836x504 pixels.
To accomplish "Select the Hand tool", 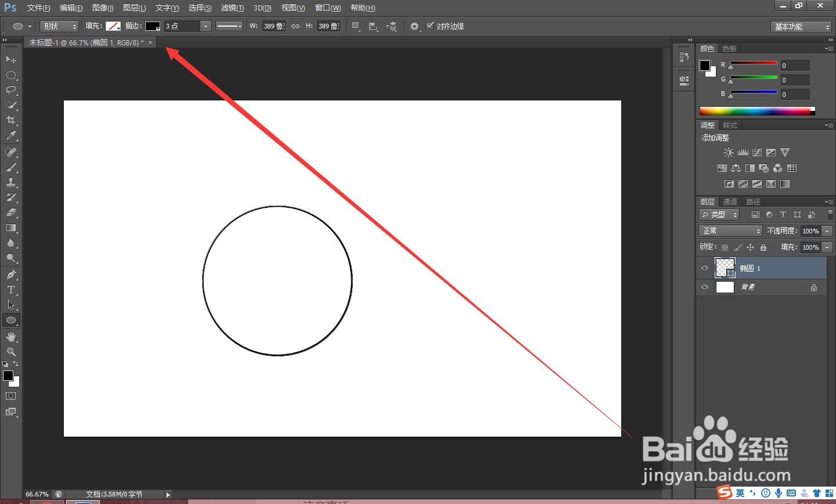I will point(10,337).
